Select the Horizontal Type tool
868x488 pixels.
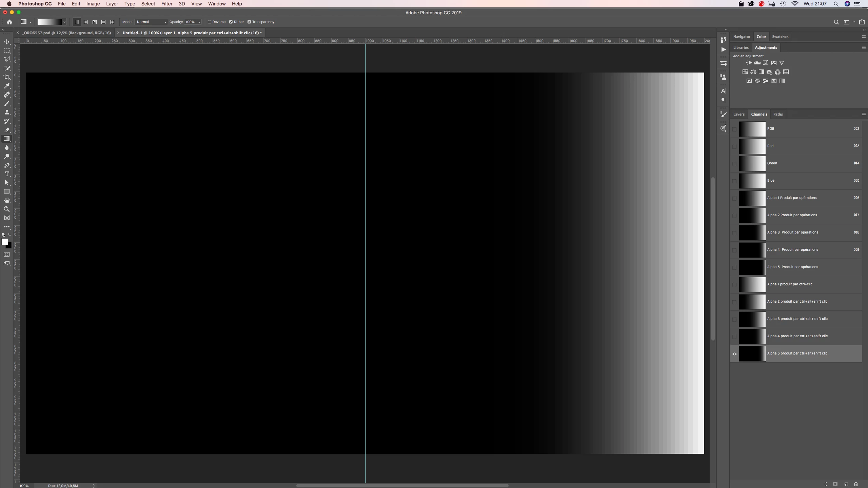point(7,174)
